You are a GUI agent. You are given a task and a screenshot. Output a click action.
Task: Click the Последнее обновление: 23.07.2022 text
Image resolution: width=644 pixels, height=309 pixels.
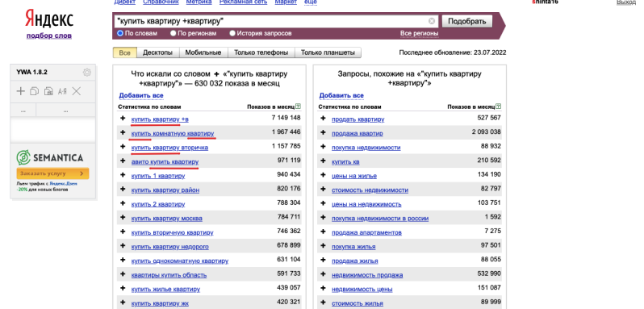point(453,52)
